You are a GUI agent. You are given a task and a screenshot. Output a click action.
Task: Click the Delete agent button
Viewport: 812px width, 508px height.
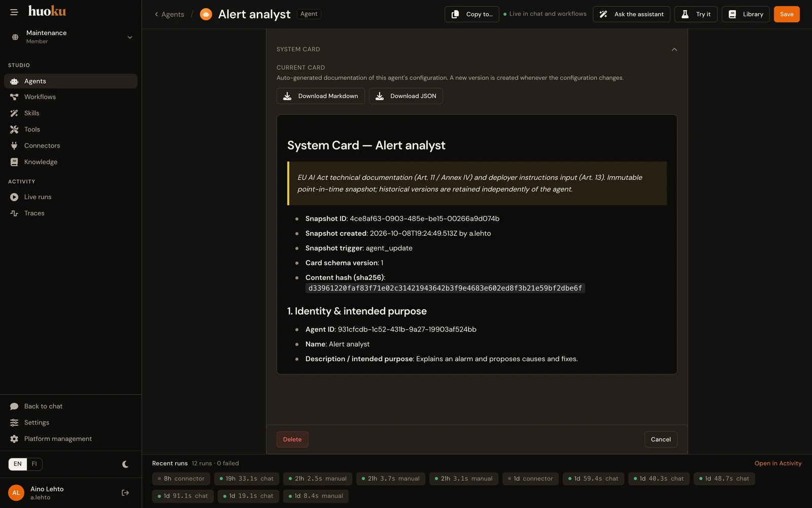(x=292, y=439)
